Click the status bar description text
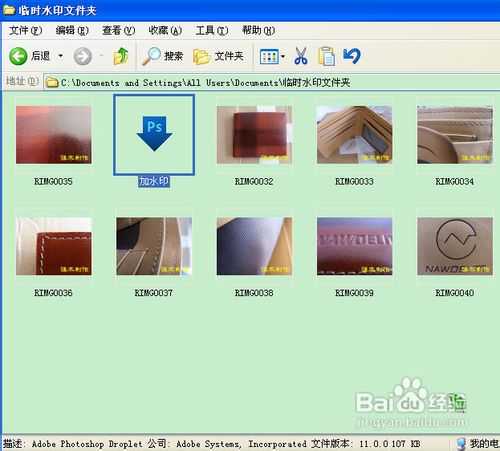The width and height of the screenshot is (500, 451). (x=212, y=444)
